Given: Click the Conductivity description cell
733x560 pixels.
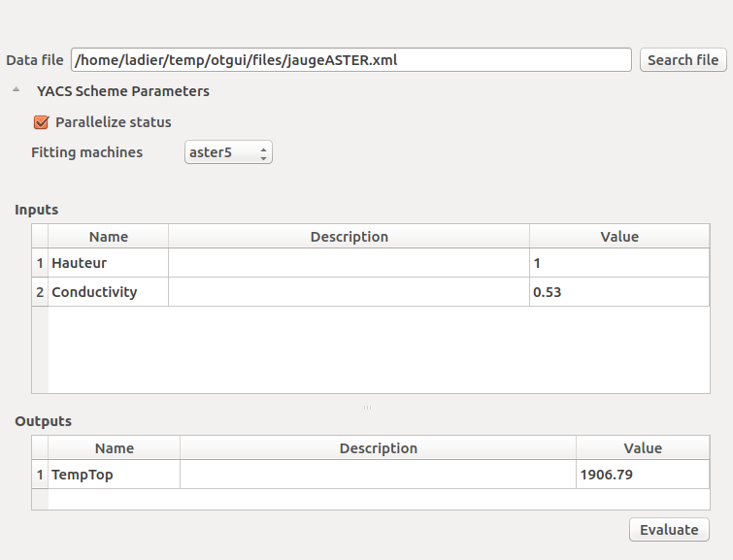Looking at the screenshot, I should [349, 292].
